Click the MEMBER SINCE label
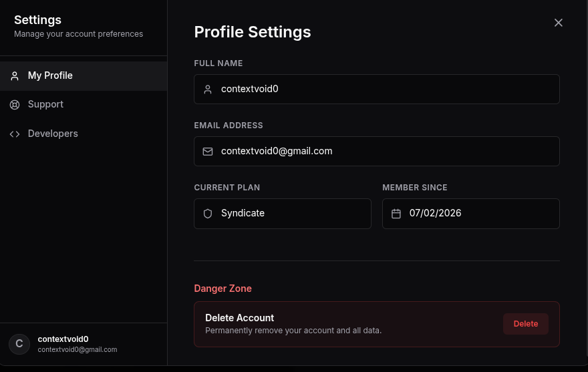The height and width of the screenshot is (372, 588). 415,188
